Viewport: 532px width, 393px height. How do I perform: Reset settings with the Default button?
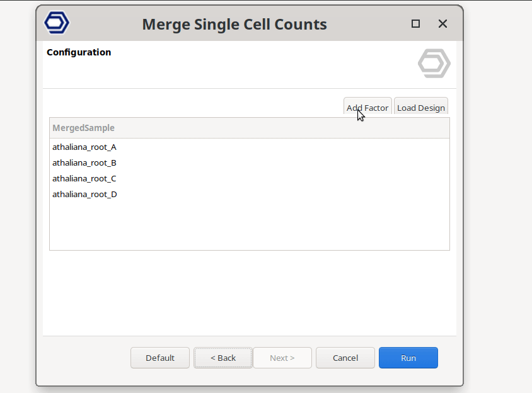(x=160, y=358)
